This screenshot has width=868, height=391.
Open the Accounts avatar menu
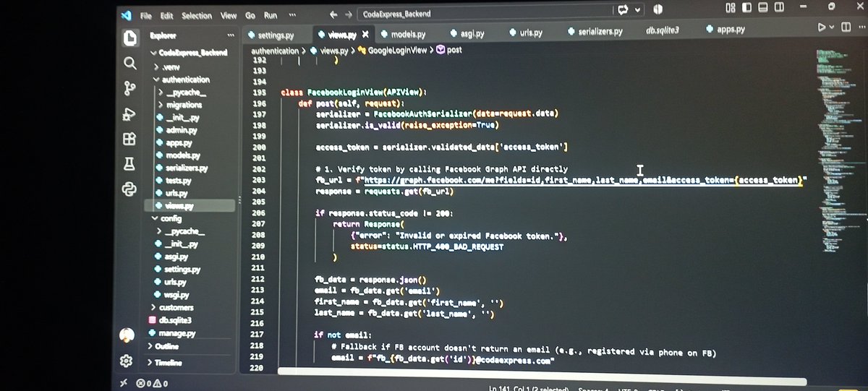click(127, 335)
